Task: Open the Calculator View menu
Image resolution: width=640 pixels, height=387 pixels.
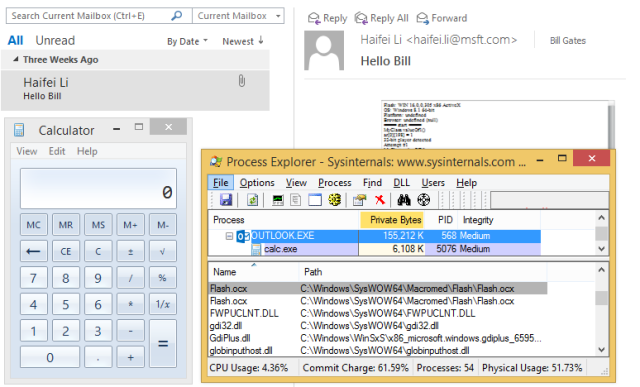Action: [x=27, y=151]
